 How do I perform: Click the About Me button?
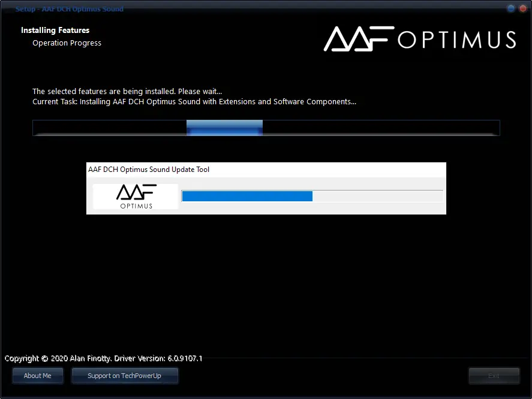(x=38, y=376)
